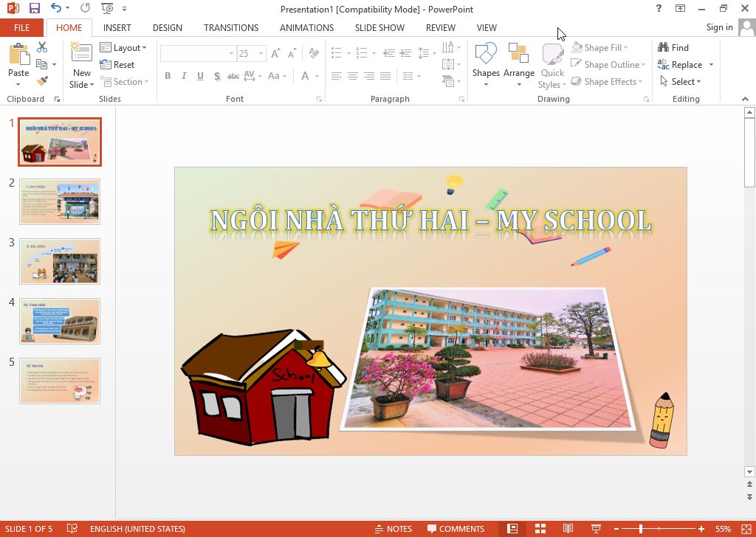
Task: Open the TRANSITIONS ribbon tab
Action: click(x=230, y=27)
